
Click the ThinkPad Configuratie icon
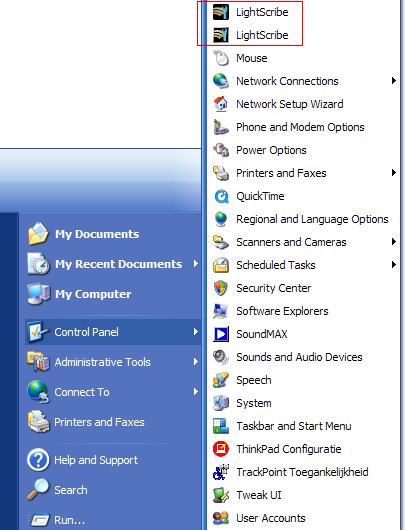point(221,449)
